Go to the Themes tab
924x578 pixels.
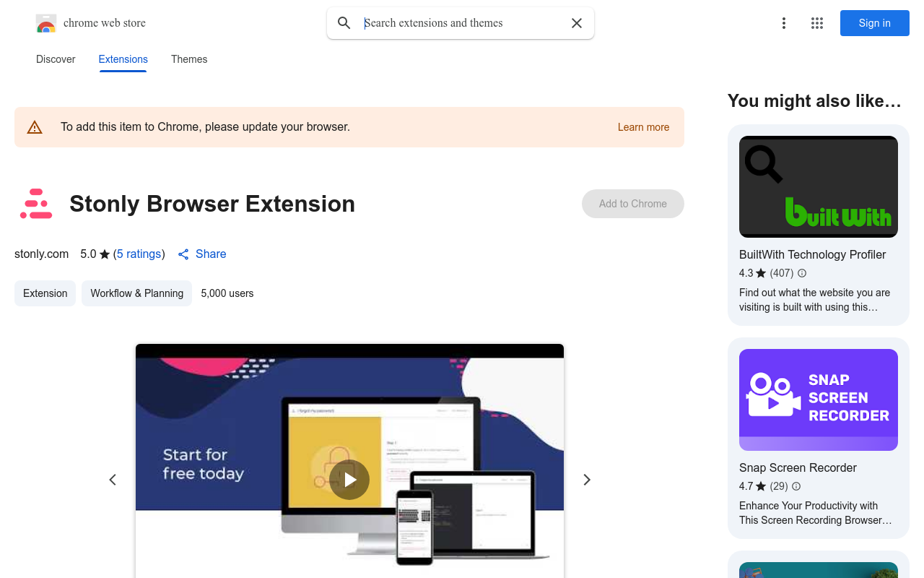(x=189, y=59)
